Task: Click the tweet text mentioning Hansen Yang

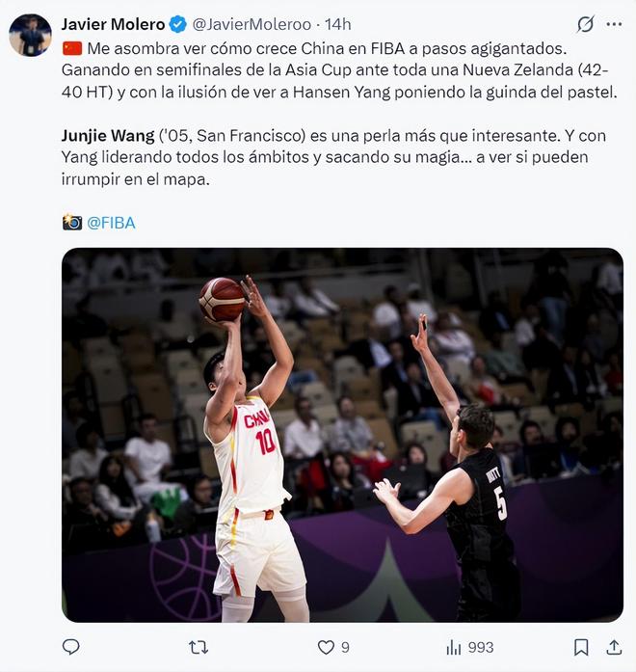Action: click(x=339, y=70)
